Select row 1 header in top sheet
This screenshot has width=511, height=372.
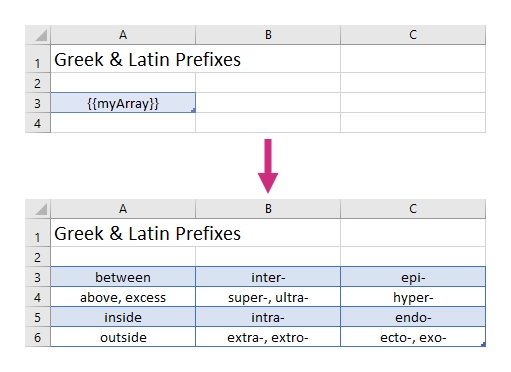[38, 59]
